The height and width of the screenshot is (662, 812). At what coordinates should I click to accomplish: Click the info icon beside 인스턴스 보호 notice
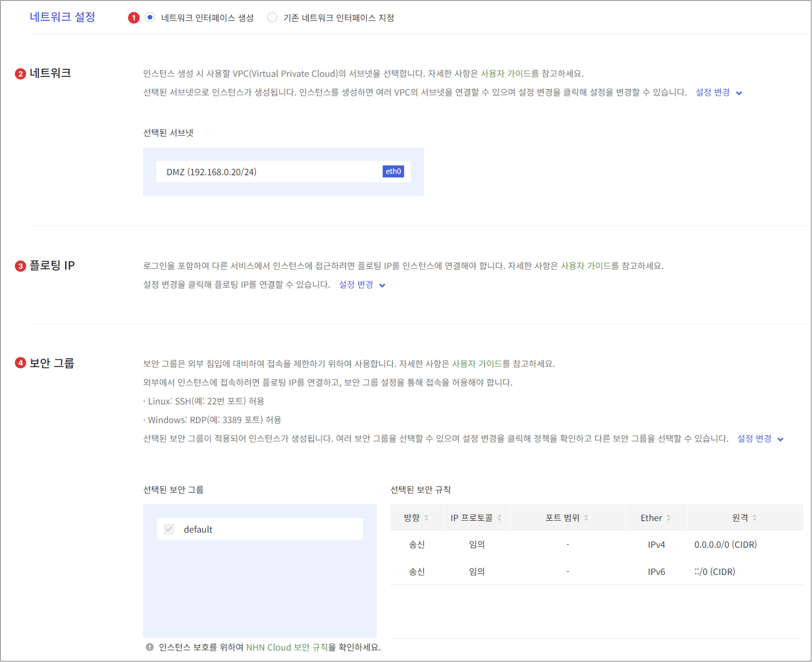tap(149, 647)
